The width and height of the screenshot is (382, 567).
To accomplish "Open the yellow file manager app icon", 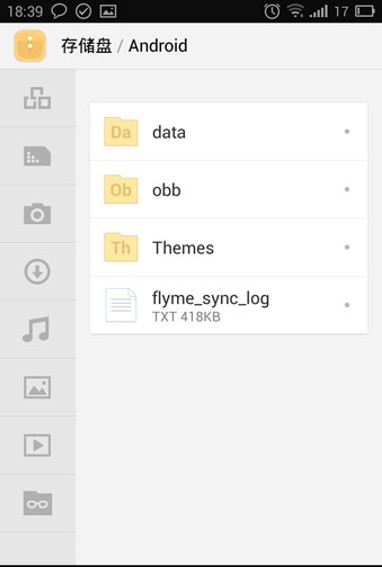I will pos(30,46).
